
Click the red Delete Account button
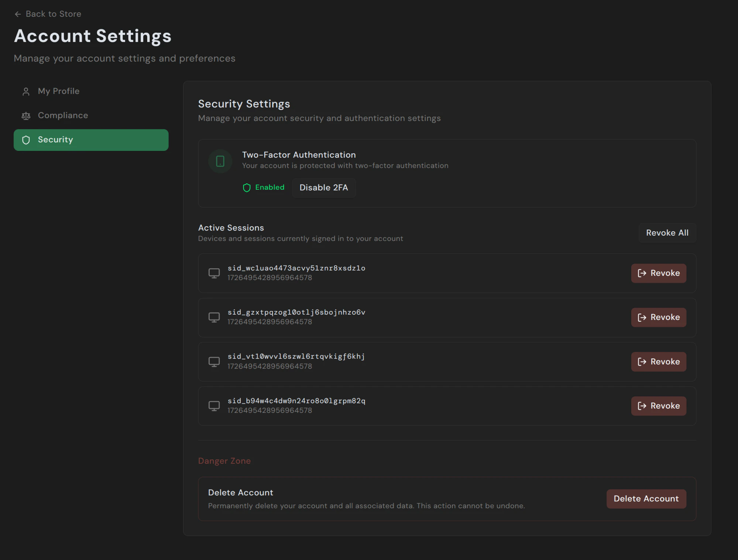pos(646,499)
